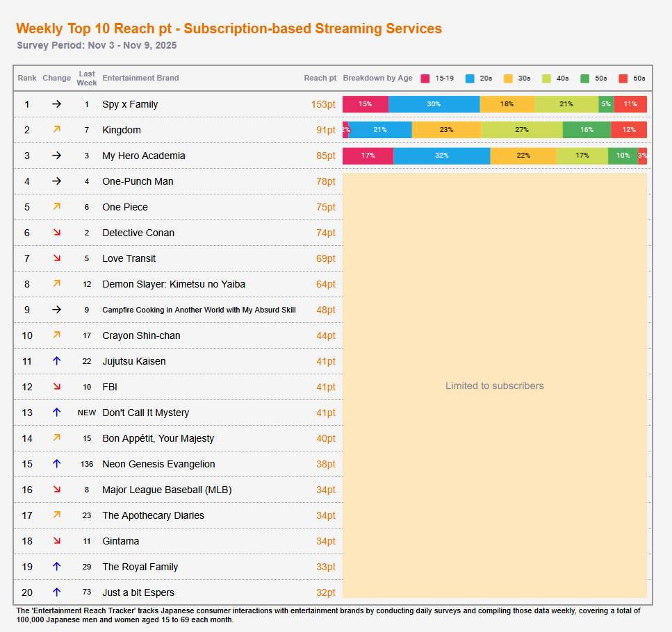Click the Reach pt column header
The width and height of the screenshot is (672, 632).
320,78
